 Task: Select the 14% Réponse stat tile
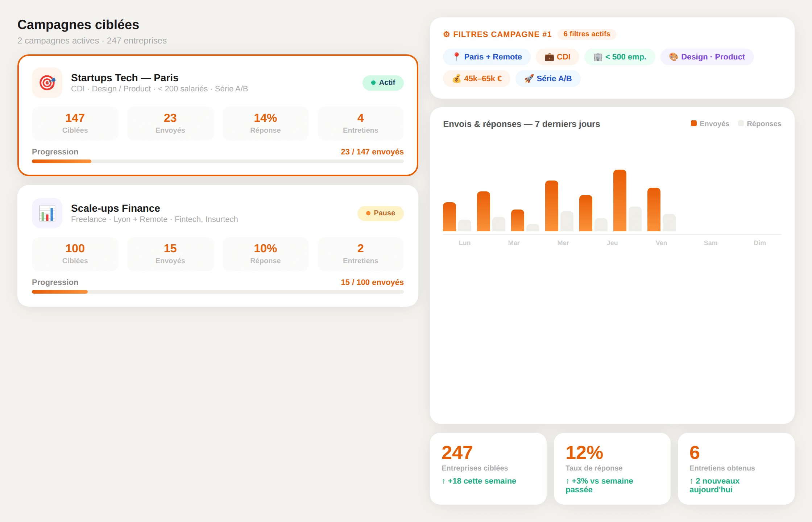(265, 123)
